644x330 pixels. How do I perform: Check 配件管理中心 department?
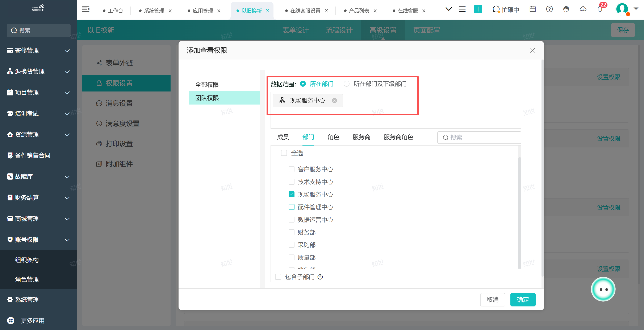click(291, 207)
